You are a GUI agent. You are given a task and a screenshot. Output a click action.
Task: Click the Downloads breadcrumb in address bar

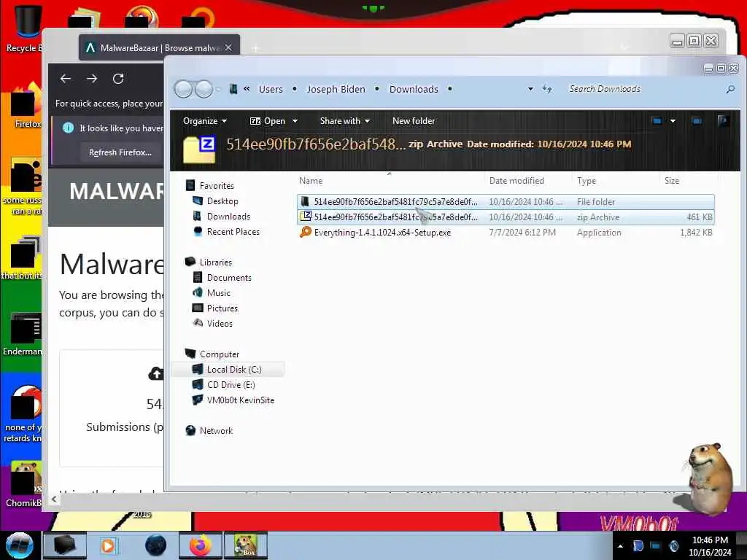click(x=414, y=89)
